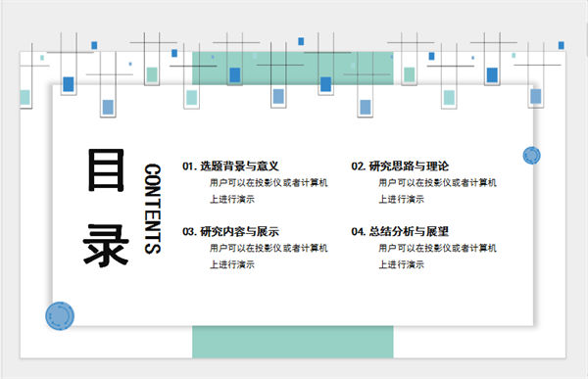Screen dimensions: 588x379
Task: Click the small blue square at top-right corner
Action: point(561,45)
